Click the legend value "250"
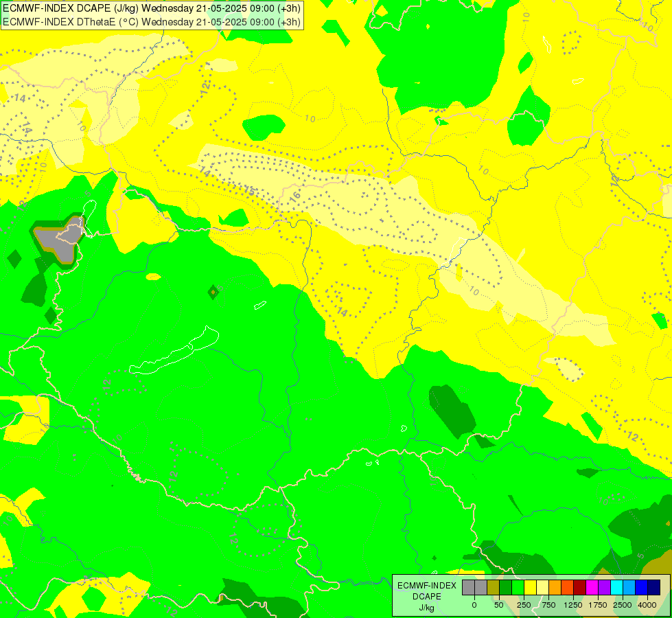Screen dimensions: 672x618 [x=524, y=605]
